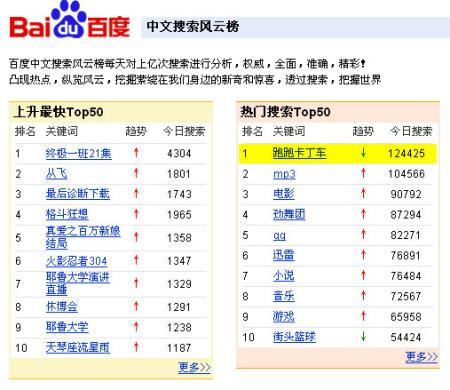The width and height of the screenshot is (450, 390).
Task: Open keyword 音乐
Action: [283, 296]
